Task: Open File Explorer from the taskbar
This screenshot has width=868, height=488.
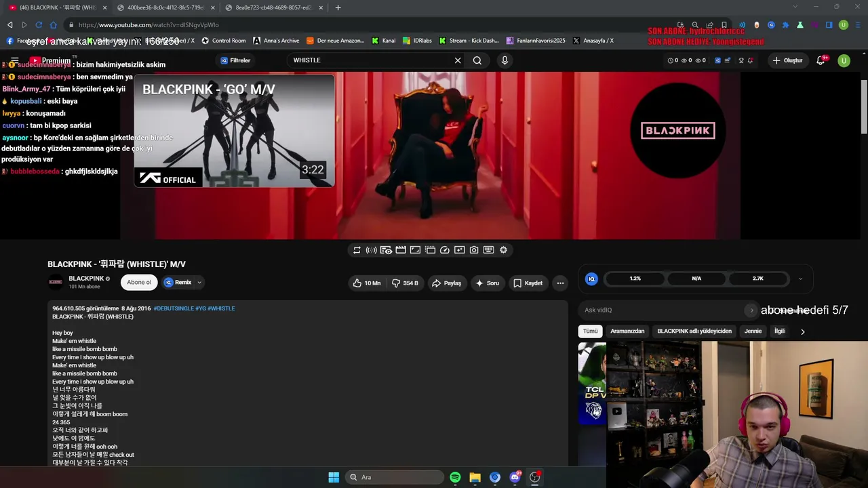Action: (475, 477)
